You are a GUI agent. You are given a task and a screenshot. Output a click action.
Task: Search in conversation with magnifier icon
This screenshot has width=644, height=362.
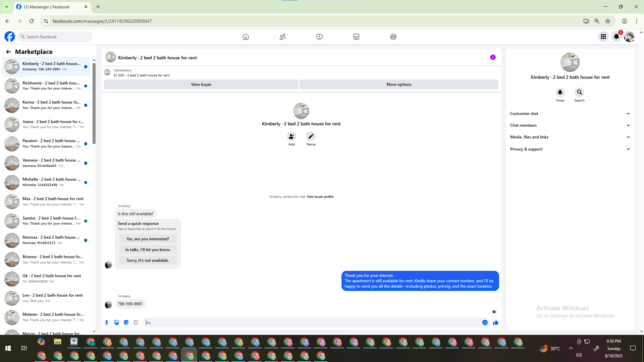point(579,92)
